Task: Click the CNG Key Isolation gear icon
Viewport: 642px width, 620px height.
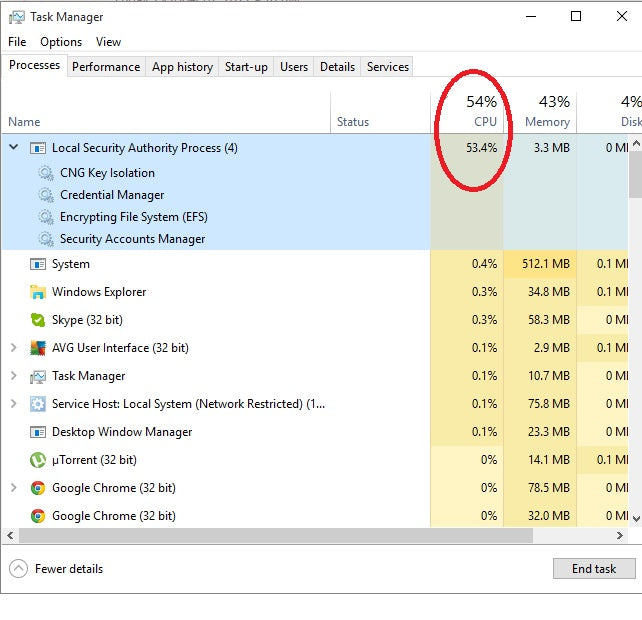Action: 46,173
